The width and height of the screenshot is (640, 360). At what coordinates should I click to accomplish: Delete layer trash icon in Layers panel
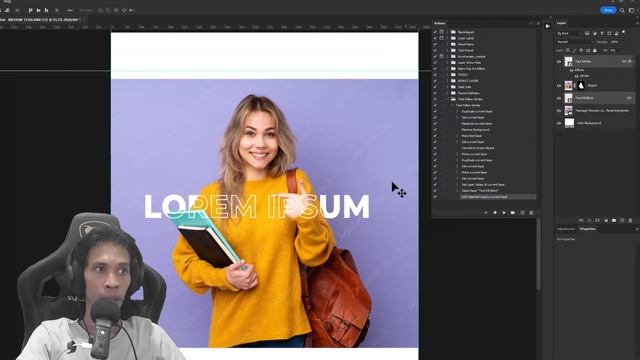tap(630, 220)
